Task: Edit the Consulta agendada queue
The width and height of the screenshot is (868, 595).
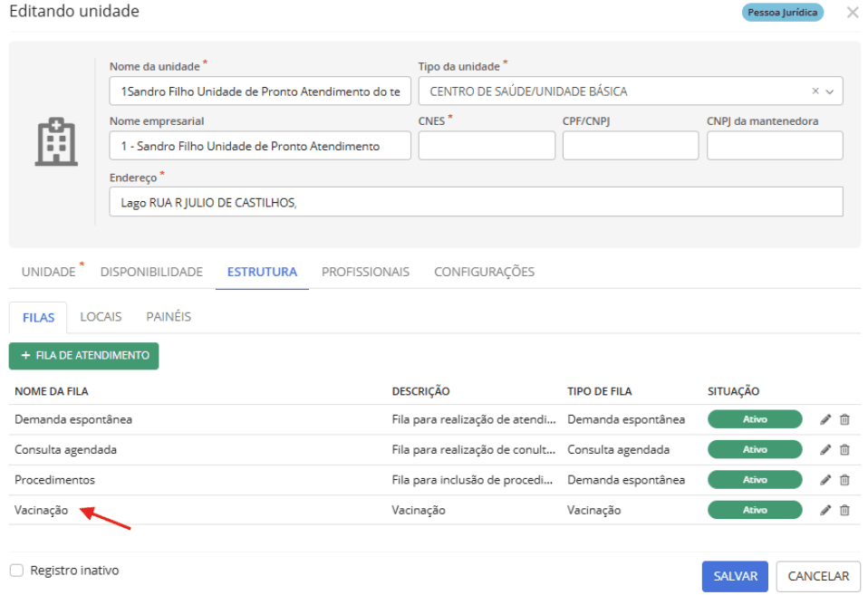Action: (x=825, y=449)
